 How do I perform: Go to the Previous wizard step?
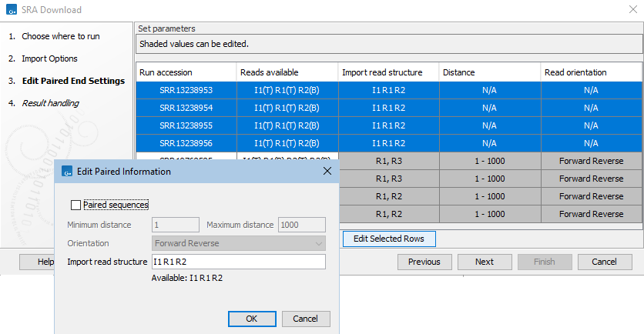pyautogui.click(x=424, y=262)
